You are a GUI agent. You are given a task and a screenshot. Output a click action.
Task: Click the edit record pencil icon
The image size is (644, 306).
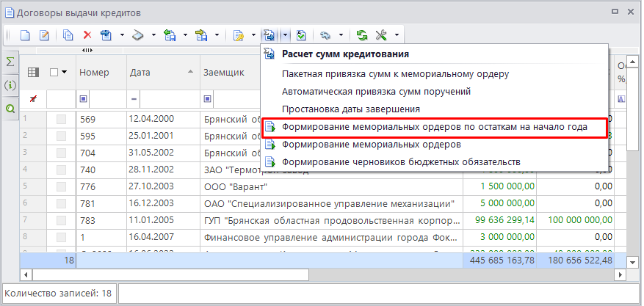coord(43,34)
